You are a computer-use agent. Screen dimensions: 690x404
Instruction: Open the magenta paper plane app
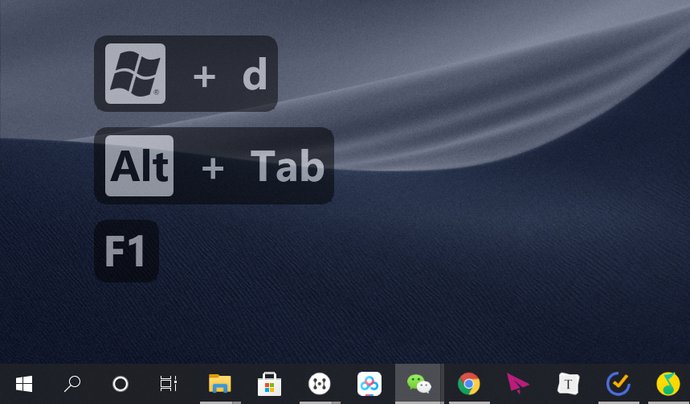518,384
